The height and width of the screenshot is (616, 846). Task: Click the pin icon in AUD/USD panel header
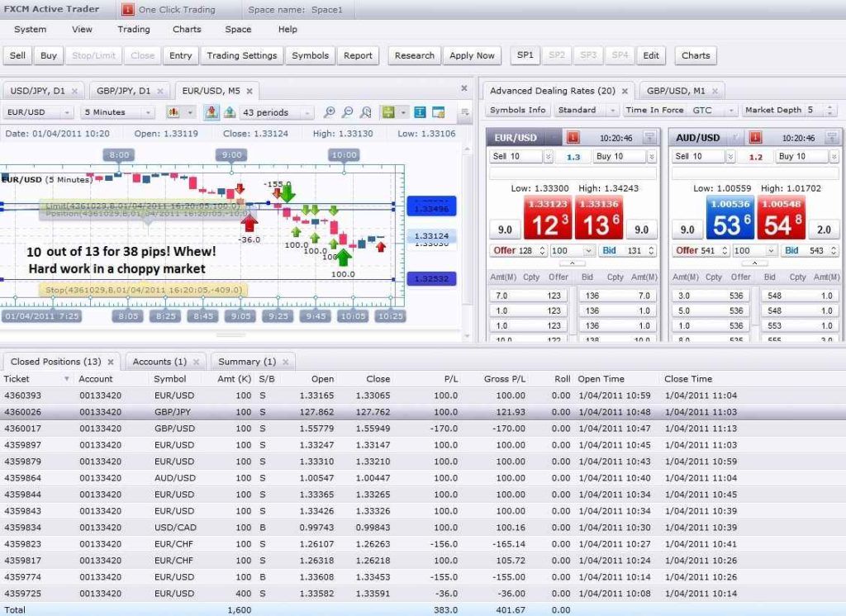click(x=832, y=137)
